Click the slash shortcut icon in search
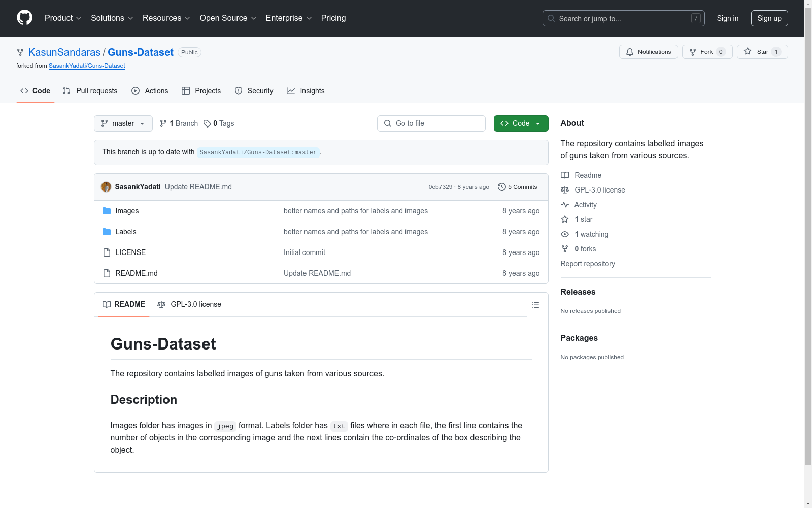 click(696, 18)
